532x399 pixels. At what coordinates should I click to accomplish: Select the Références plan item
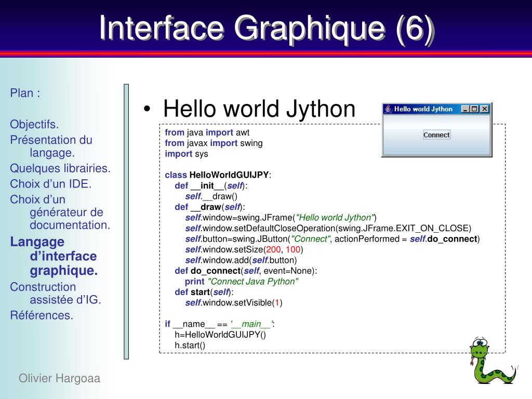click(42, 315)
